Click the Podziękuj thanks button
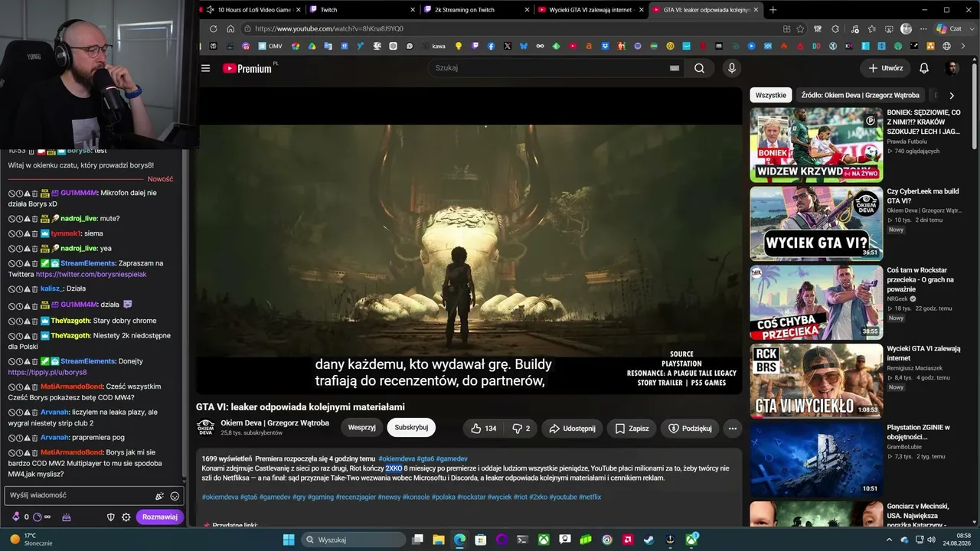 click(690, 429)
